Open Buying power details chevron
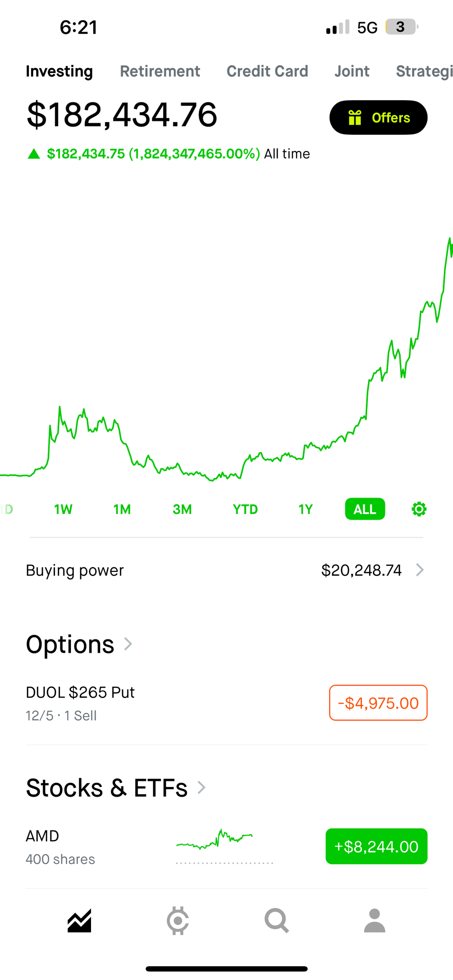The image size is (453, 980). coord(419,570)
